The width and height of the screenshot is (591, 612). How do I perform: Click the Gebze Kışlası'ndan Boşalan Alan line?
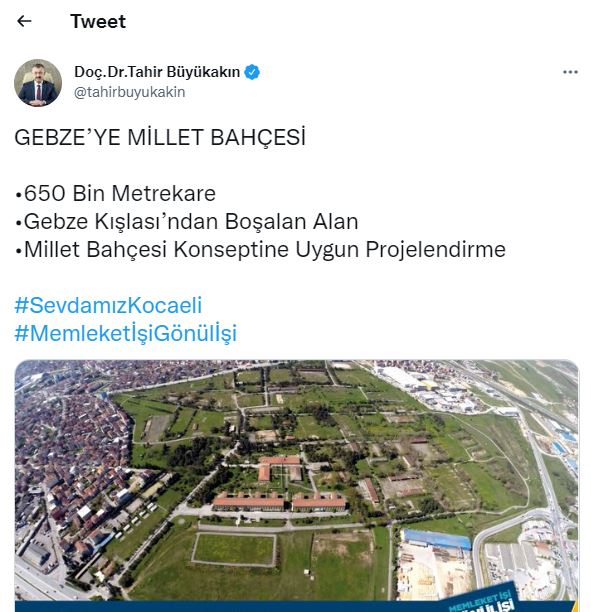click(x=187, y=221)
